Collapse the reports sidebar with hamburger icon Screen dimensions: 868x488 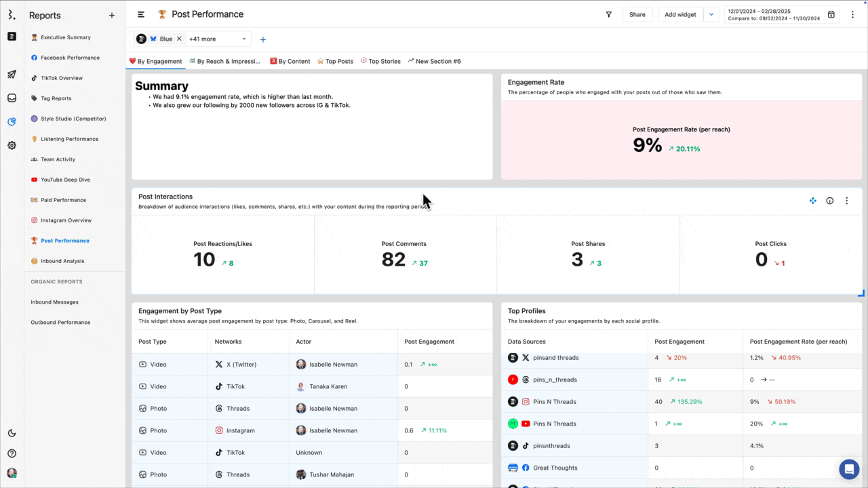click(141, 14)
